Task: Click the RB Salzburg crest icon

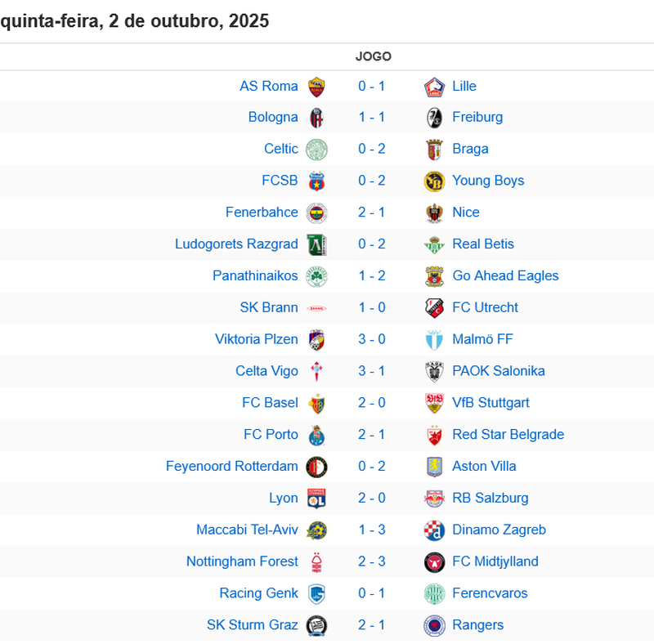Action: (434, 499)
